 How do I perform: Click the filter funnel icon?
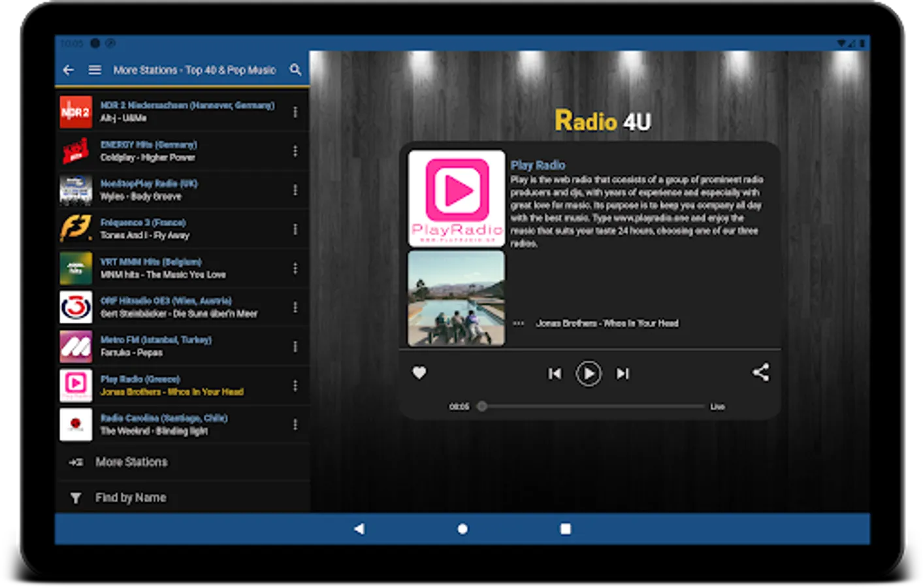76,498
